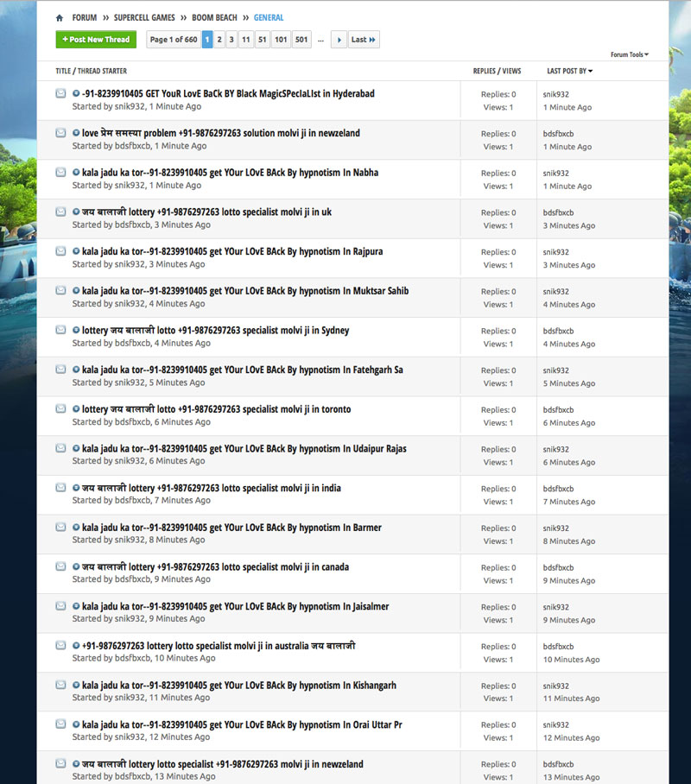Image resolution: width=691 pixels, height=784 pixels.
Task: Click blue arrow icon on Sydney lottery thread
Action: [x=76, y=330]
